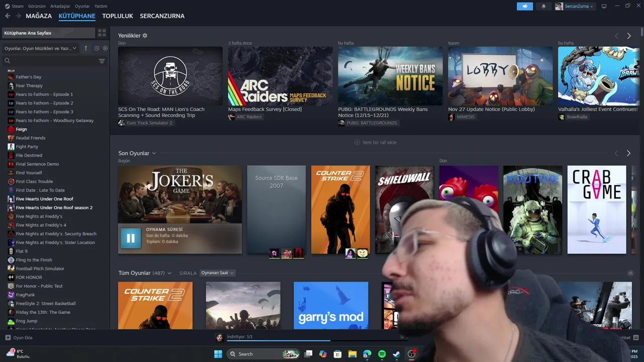Open SERCANZURNA profile tab

coord(162,16)
